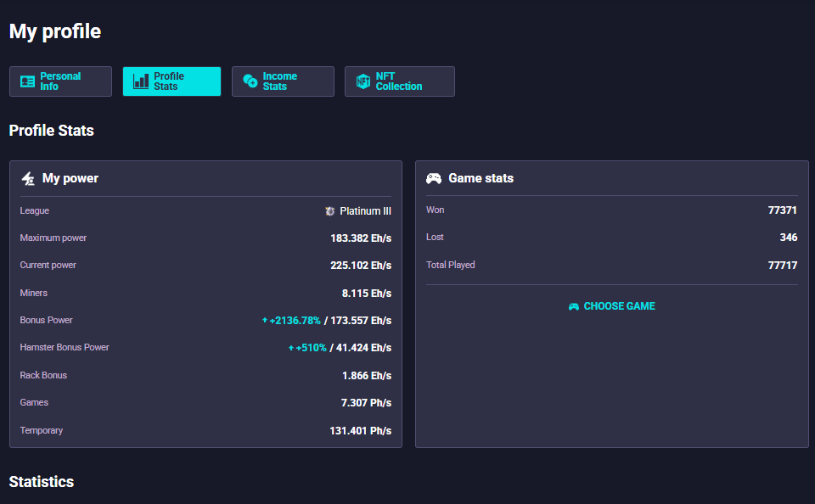Viewport: 815px width, 504px height.
Task: Click the Maximum power label
Action: pos(53,238)
